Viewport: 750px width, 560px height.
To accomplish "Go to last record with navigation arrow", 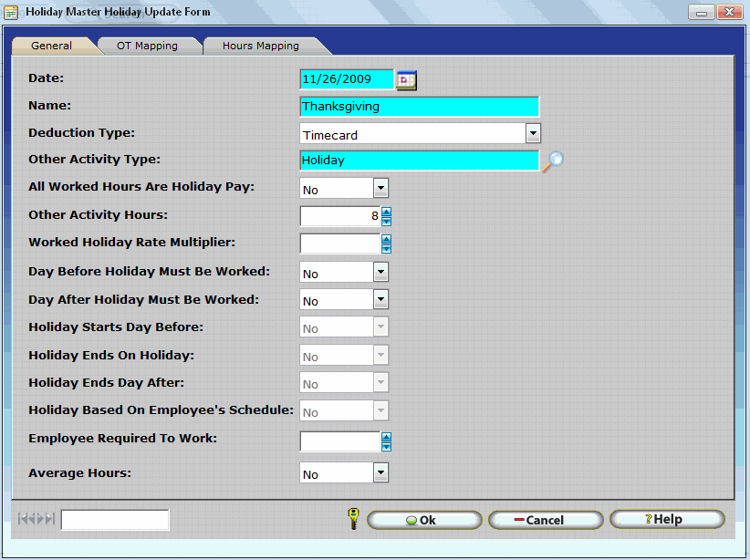I will click(50, 520).
